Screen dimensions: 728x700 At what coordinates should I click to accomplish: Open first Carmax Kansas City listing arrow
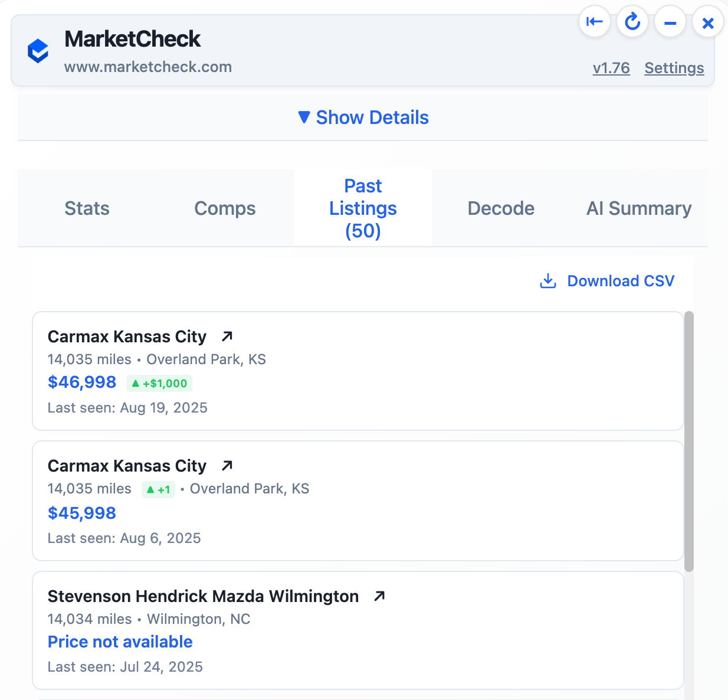click(227, 336)
